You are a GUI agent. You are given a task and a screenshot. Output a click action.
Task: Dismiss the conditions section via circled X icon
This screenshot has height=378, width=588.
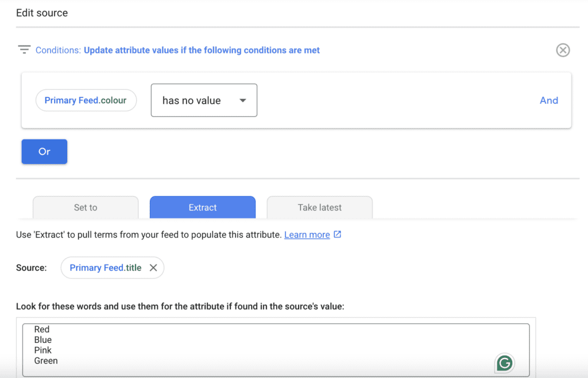click(563, 50)
